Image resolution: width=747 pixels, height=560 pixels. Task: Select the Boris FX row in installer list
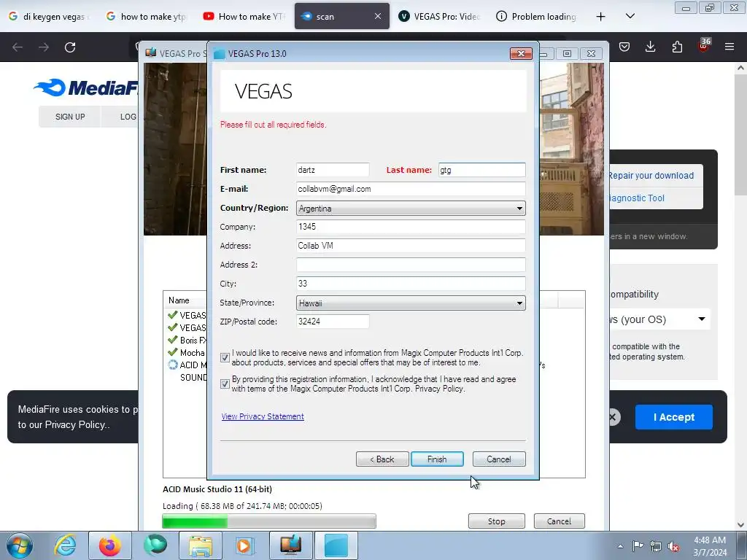(x=187, y=341)
